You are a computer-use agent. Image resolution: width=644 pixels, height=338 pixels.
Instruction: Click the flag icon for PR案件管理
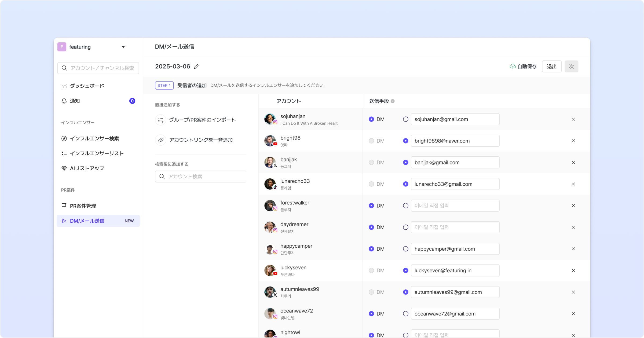click(x=64, y=206)
